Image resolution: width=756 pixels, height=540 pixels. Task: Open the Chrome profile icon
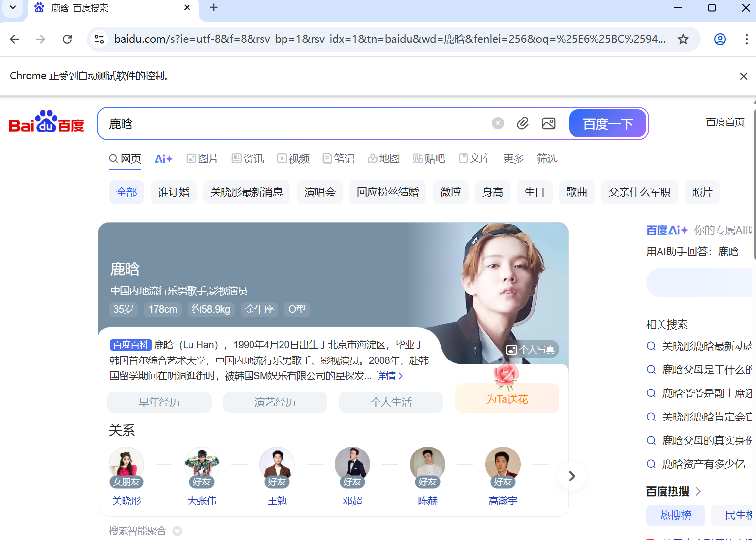pyautogui.click(x=720, y=39)
